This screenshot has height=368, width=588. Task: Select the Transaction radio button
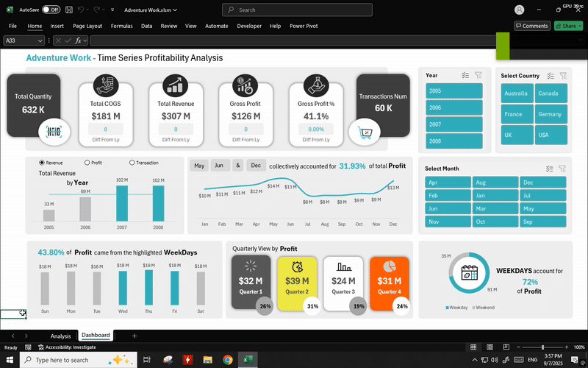point(132,163)
